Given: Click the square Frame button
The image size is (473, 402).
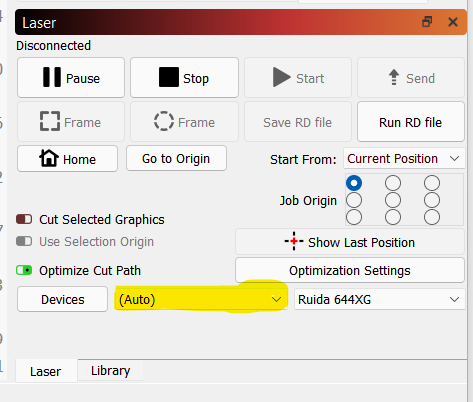Looking at the screenshot, I should pyautogui.click(x=71, y=122).
